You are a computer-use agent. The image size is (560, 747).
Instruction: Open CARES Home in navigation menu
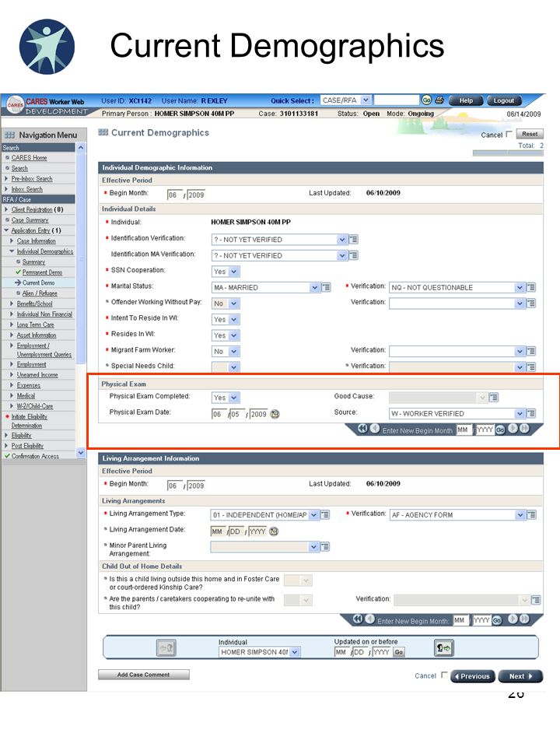point(29,158)
